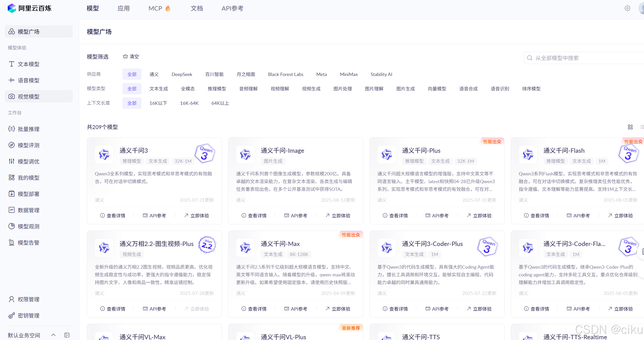Click the 模型广场 sidebar icon
The width and height of the screenshot is (644, 340).
tap(12, 31)
